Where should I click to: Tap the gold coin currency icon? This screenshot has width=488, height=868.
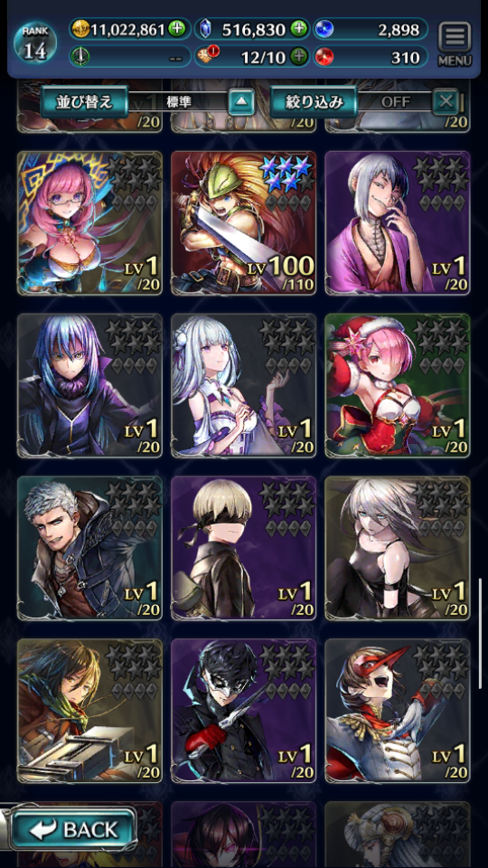81,29
